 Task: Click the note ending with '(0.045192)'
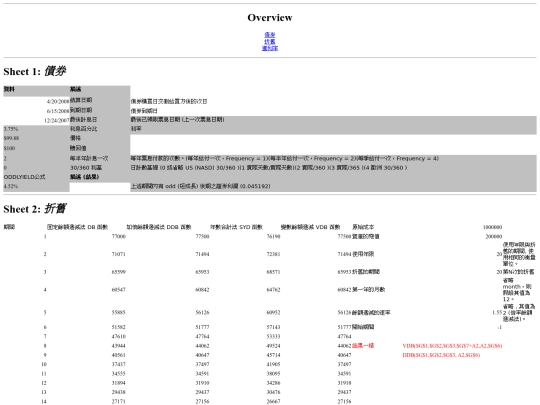(x=200, y=186)
